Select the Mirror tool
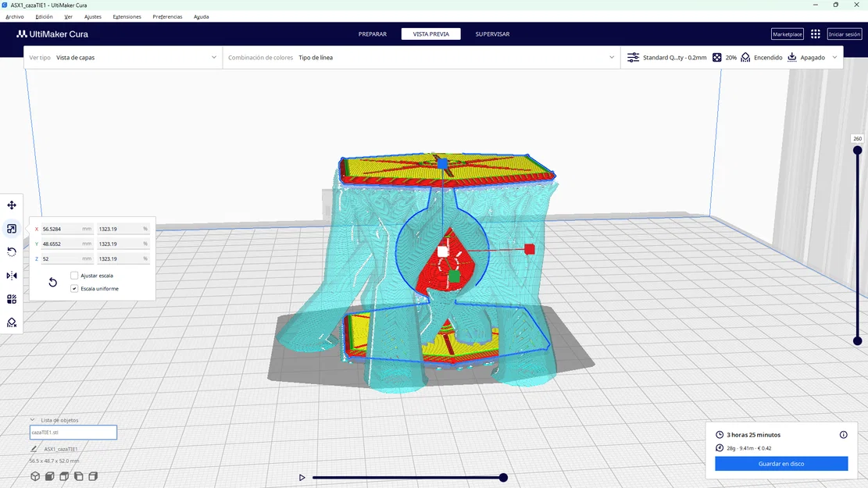This screenshot has height=488, width=868. [11, 275]
